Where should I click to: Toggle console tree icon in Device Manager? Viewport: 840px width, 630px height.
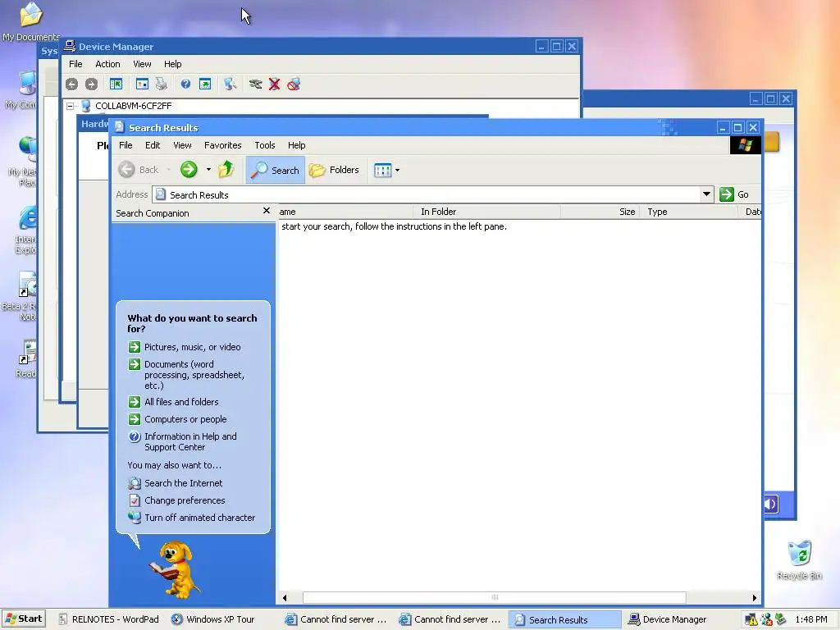click(116, 84)
